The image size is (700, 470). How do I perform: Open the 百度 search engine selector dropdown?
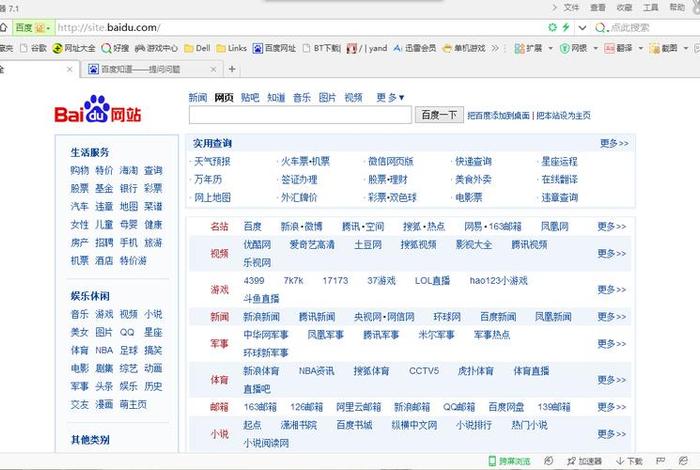point(49,28)
